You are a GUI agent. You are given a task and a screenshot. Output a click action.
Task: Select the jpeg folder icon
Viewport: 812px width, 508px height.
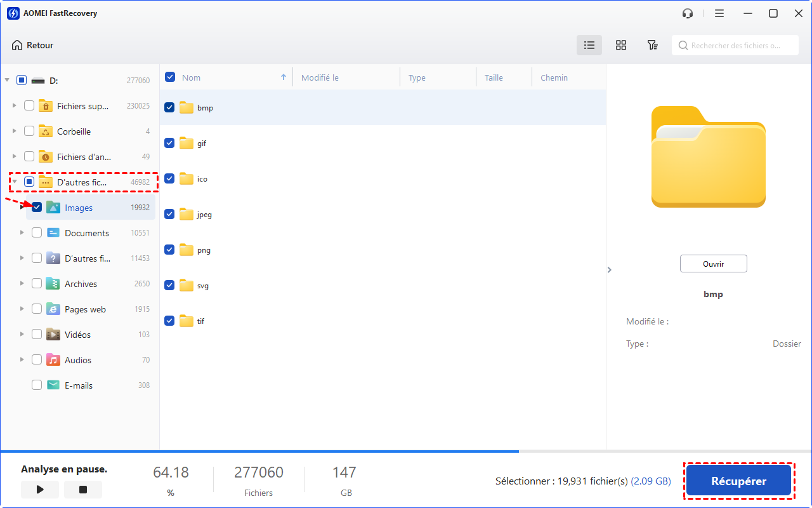click(187, 214)
